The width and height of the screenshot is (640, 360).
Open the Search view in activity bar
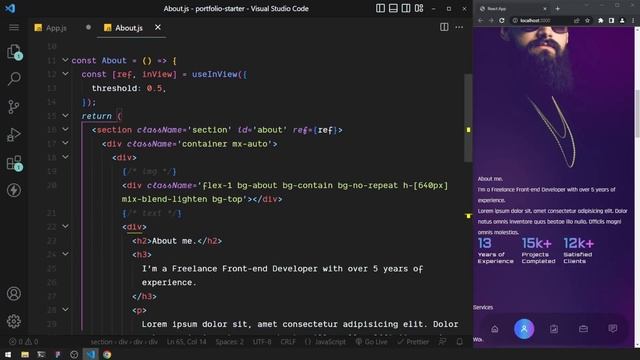14,79
